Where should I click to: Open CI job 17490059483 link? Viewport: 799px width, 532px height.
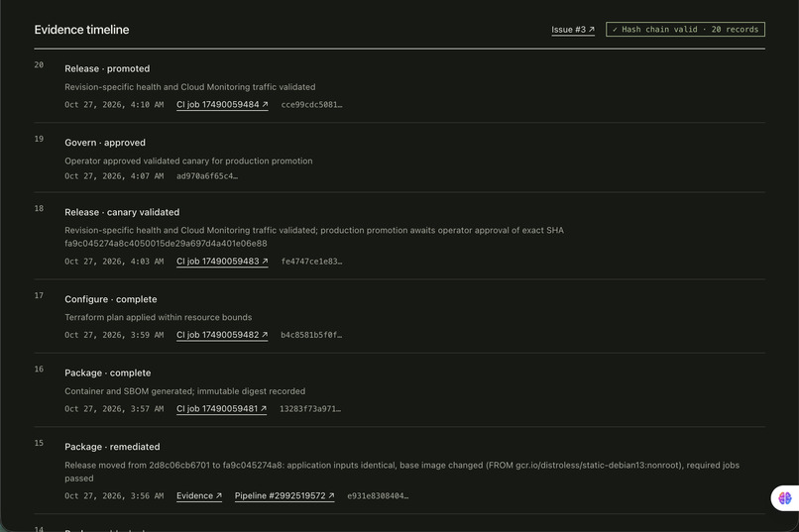click(x=222, y=262)
